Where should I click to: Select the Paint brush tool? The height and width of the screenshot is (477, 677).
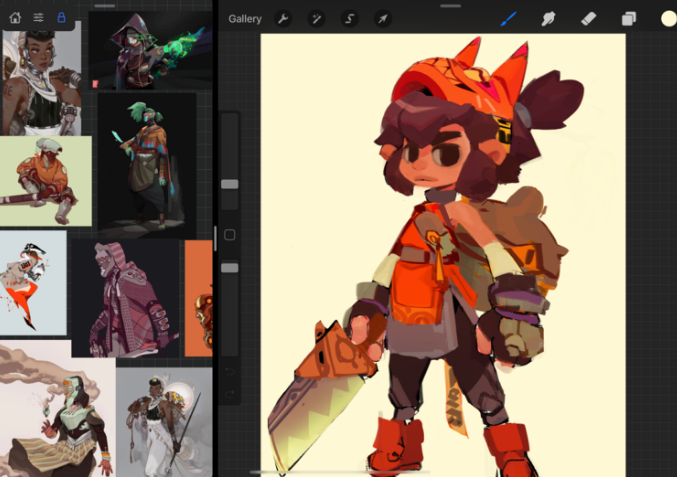pos(509,19)
